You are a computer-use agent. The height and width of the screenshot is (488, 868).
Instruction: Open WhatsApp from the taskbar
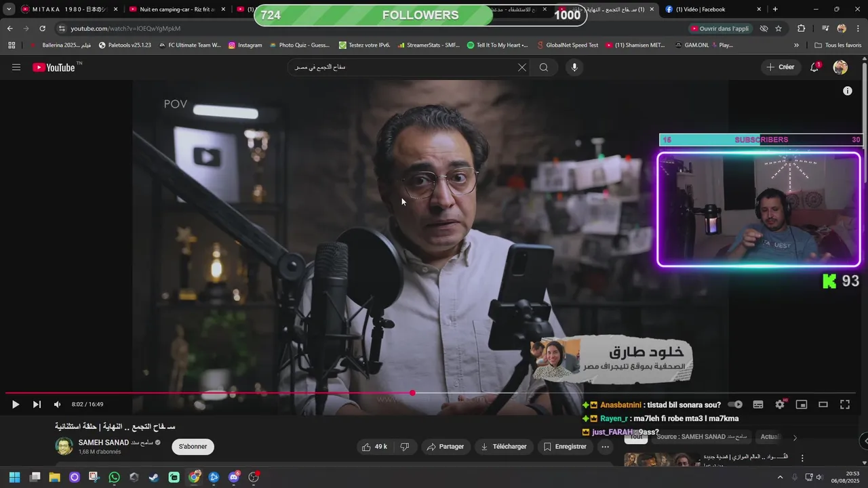[114, 477]
